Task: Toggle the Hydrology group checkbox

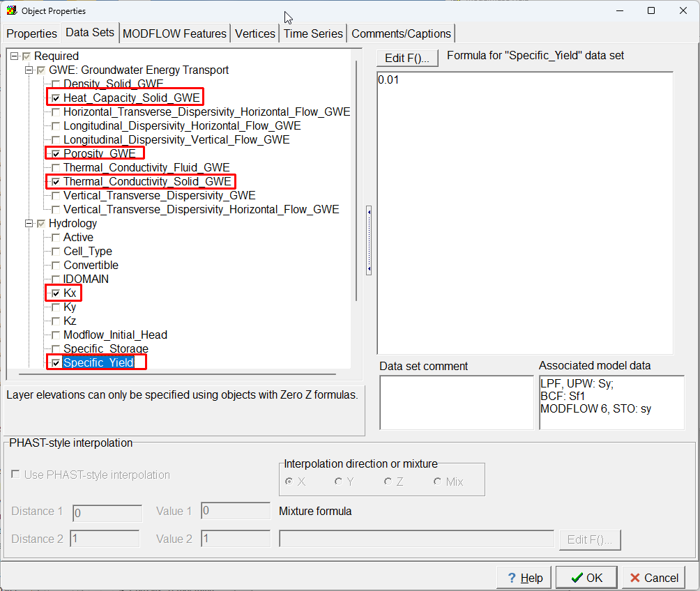Action: point(41,224)
